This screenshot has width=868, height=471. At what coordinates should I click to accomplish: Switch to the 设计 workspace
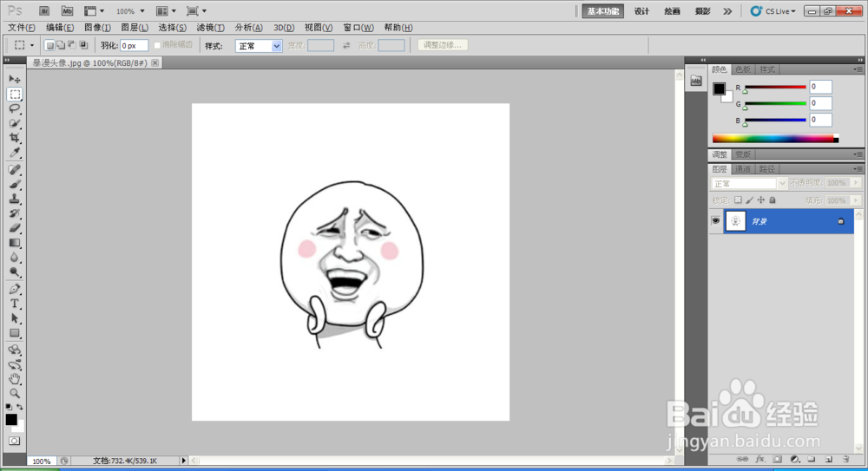[x=641, y=11]
